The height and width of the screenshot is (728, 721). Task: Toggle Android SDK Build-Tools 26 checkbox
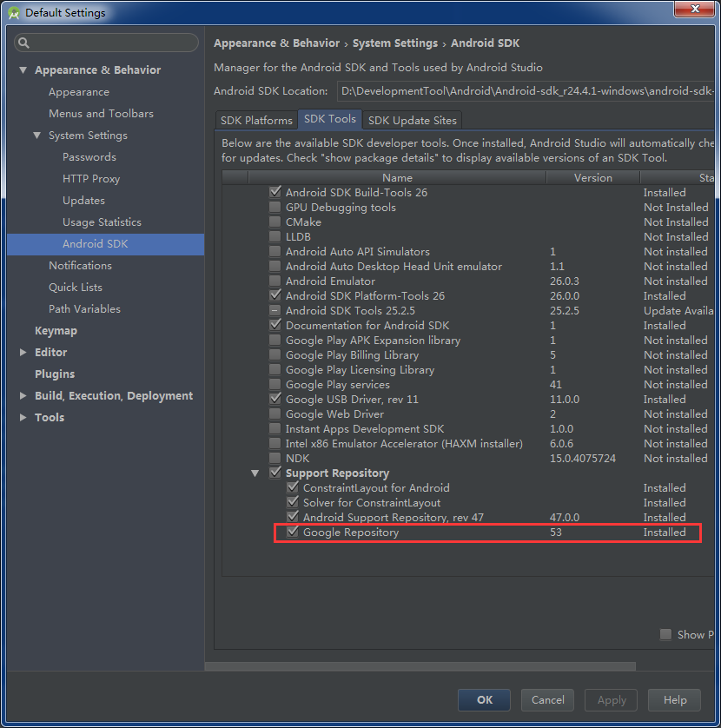click(275, 192)
